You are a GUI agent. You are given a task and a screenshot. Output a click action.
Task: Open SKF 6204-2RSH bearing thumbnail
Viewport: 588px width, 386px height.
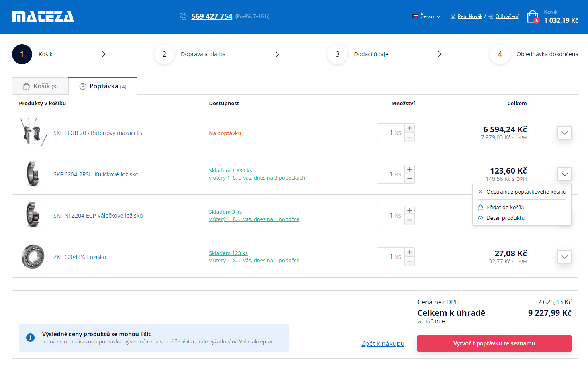tap(33, 174)
